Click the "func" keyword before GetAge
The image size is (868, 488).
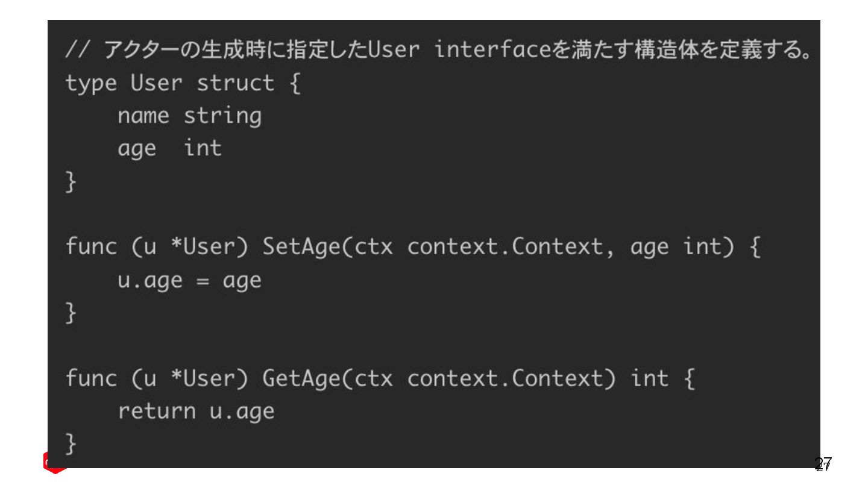point(91,379)
